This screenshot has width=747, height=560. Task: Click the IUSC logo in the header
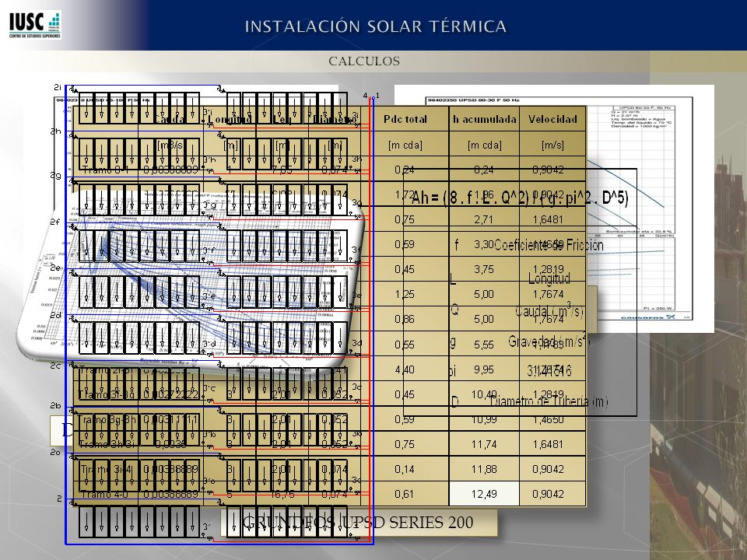pos(35,25)
